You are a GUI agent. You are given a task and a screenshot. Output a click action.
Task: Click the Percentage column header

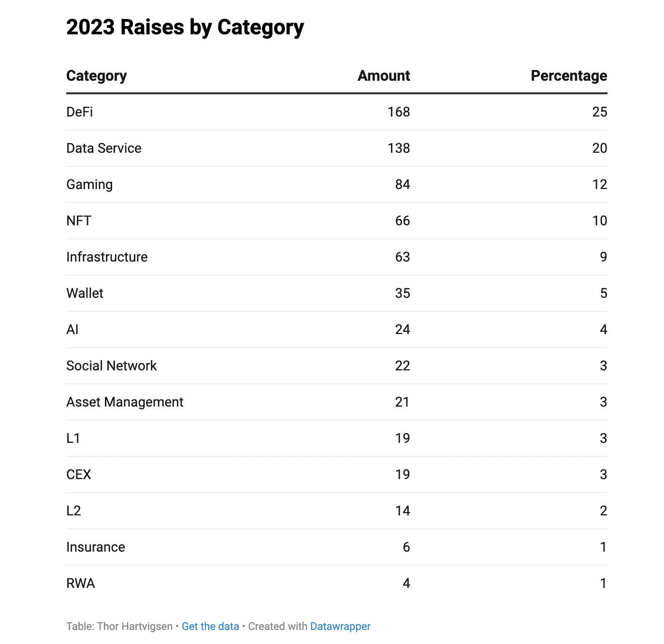click(569, 76)
